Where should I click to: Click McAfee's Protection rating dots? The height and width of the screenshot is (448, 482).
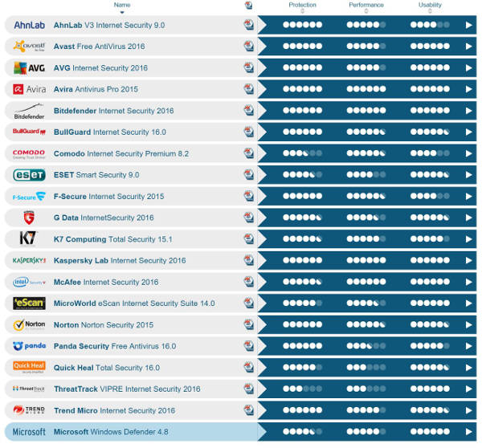[x=302, y=282]
